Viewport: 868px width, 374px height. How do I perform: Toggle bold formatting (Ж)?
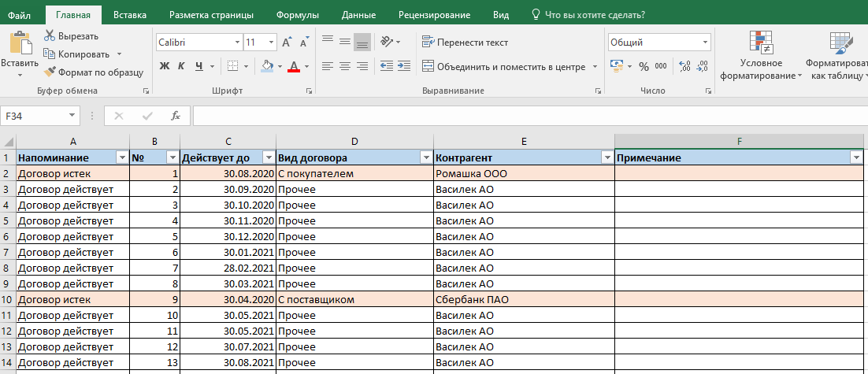[x=164, y=66]
